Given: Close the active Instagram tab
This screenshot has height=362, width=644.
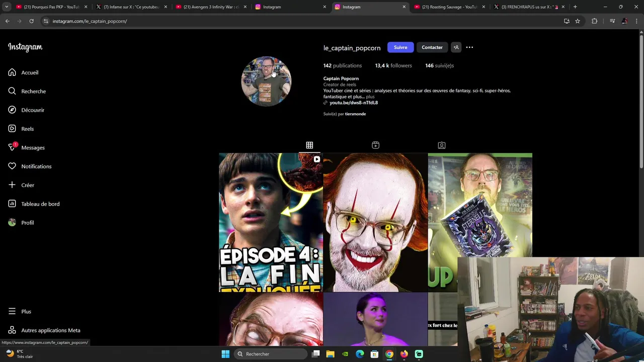Looking at the screenshot, I should pos(404,7).
